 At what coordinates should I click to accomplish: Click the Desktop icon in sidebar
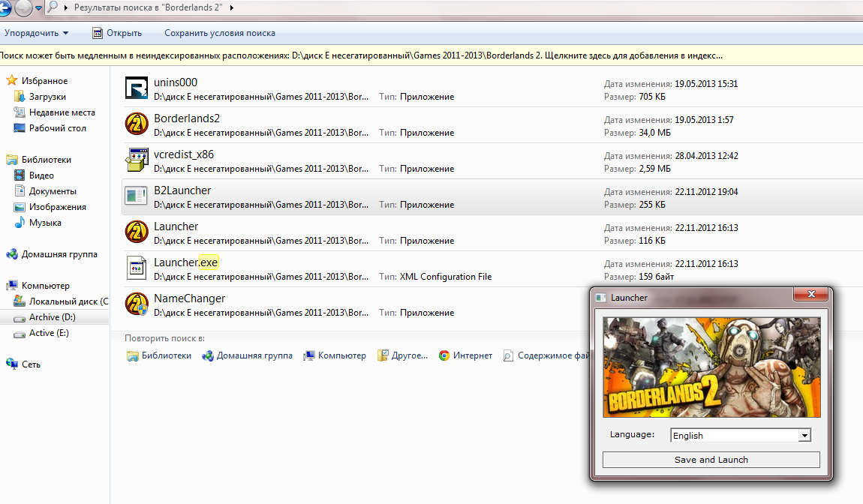20,128
